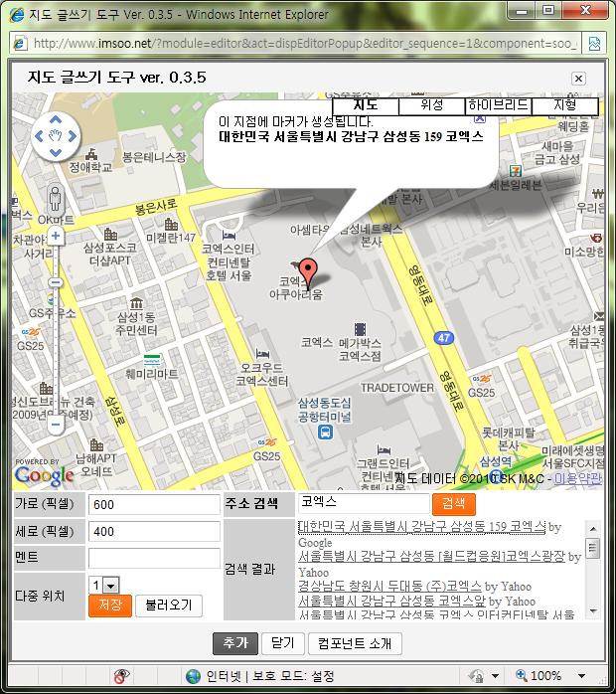616x694 pixels.
Task: Click the red map marker pin
Action: click(x=308, y=272)
